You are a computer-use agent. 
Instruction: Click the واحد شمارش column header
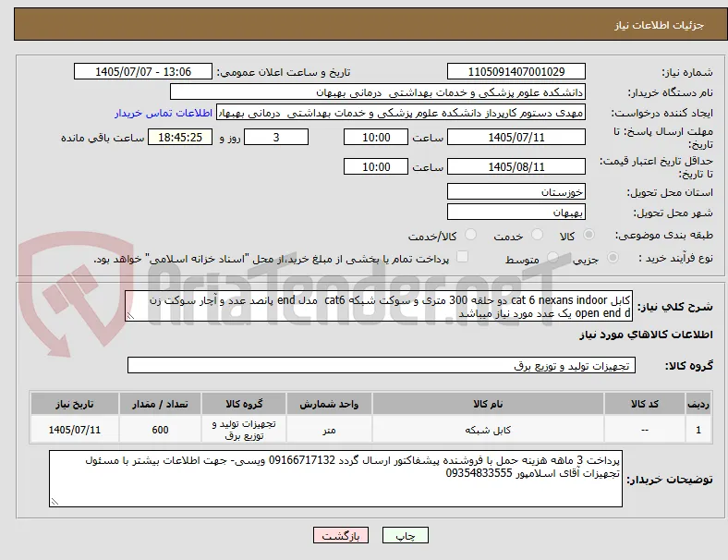tap(329, 404)
